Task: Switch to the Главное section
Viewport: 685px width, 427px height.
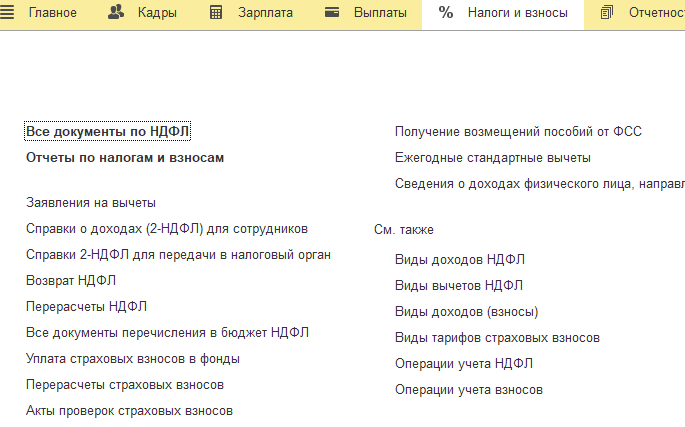Action: [x=52, y=13]
